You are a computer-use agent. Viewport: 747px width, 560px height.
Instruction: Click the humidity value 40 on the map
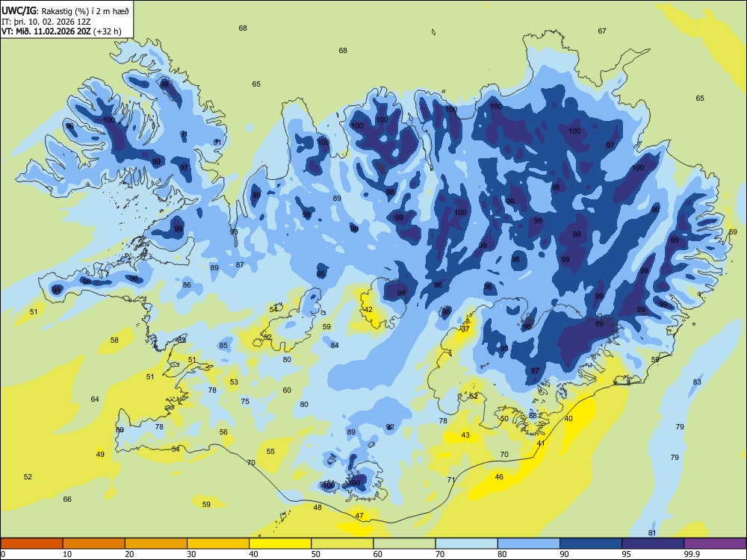click(568, 419)
